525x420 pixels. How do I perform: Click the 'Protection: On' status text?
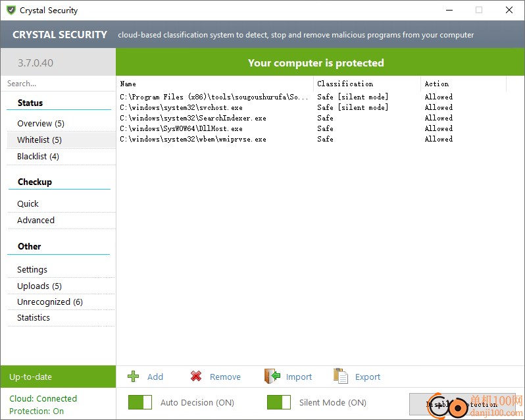point(36,411)
